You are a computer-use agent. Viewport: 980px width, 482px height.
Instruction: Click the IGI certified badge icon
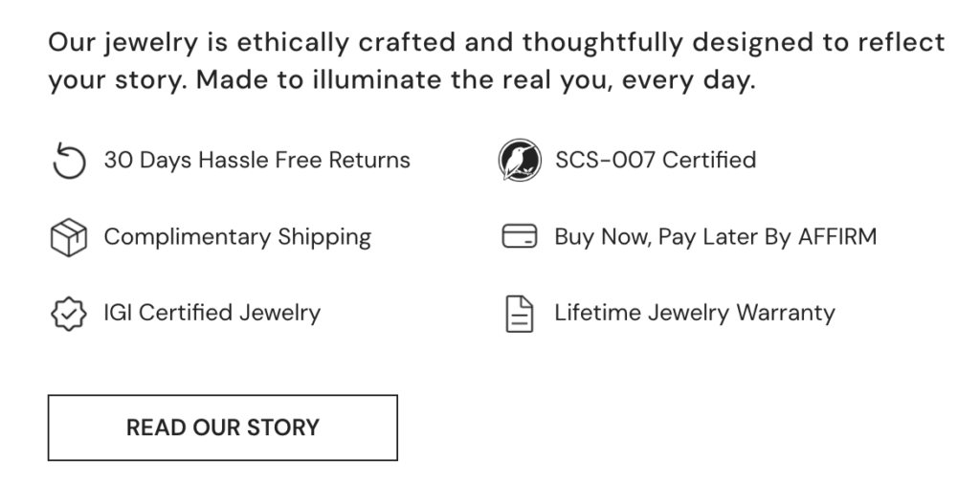coord(68,314)
